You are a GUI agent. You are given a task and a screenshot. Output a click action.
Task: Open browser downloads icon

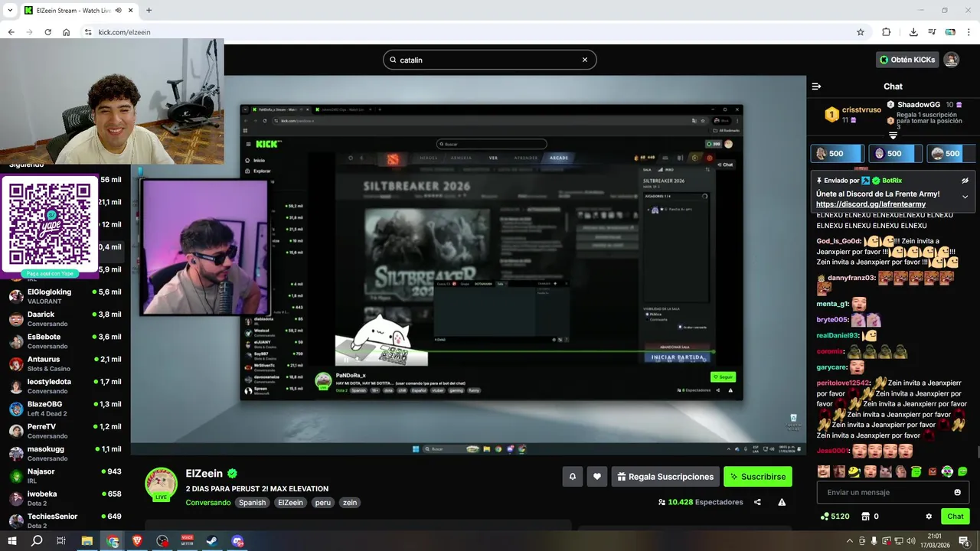(913, 32)
